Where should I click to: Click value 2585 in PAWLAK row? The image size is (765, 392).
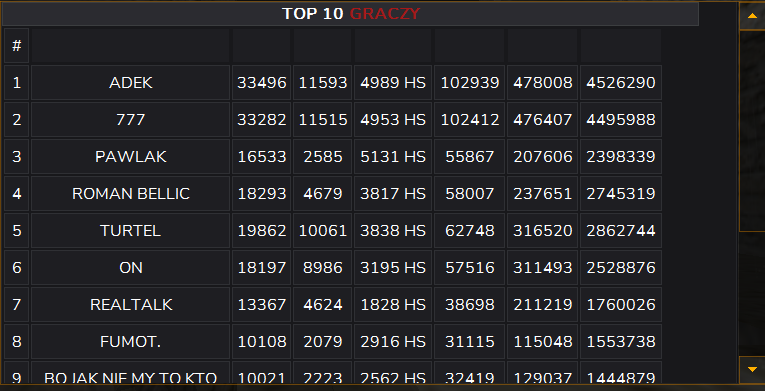tap(322, 157)
